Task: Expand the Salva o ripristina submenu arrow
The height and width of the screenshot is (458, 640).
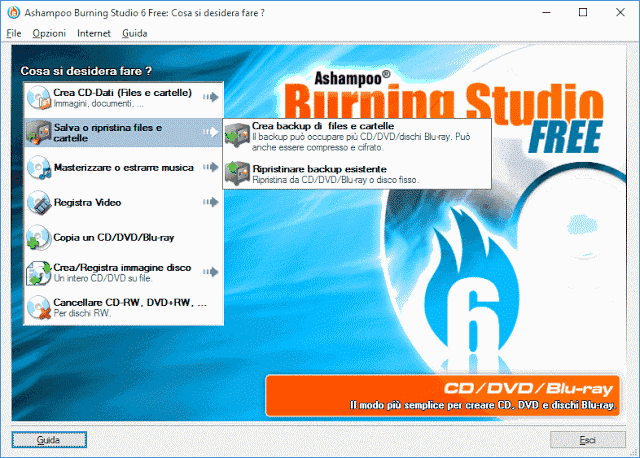Action: [211, 131]
